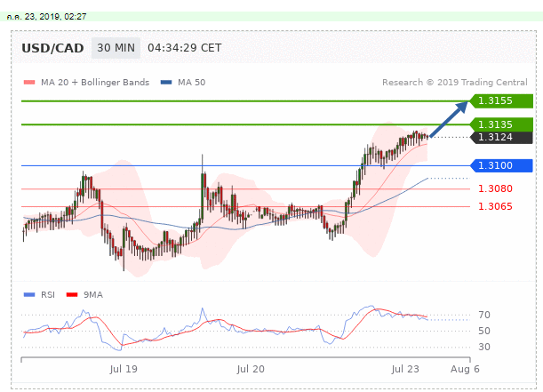Viewport: 543px width, 392px height.
Task: Click the 1.3065 red support value
Action: click(x=495, y=206)
